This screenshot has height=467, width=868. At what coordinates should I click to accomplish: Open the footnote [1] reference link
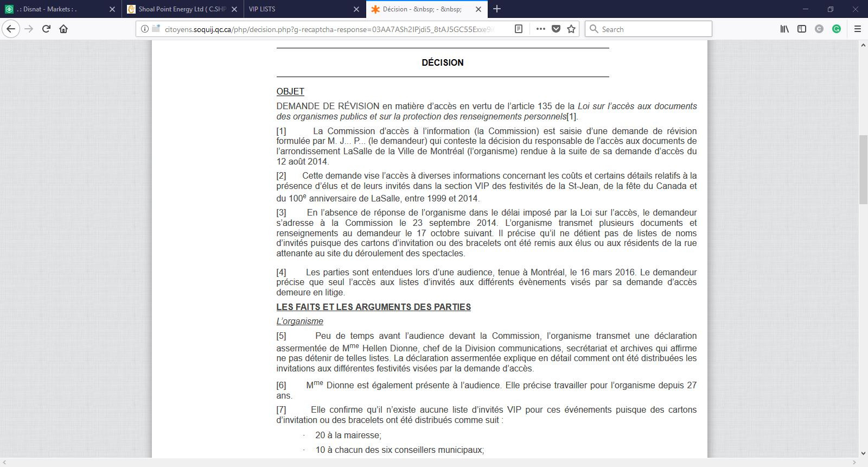[x=572, y=116]
